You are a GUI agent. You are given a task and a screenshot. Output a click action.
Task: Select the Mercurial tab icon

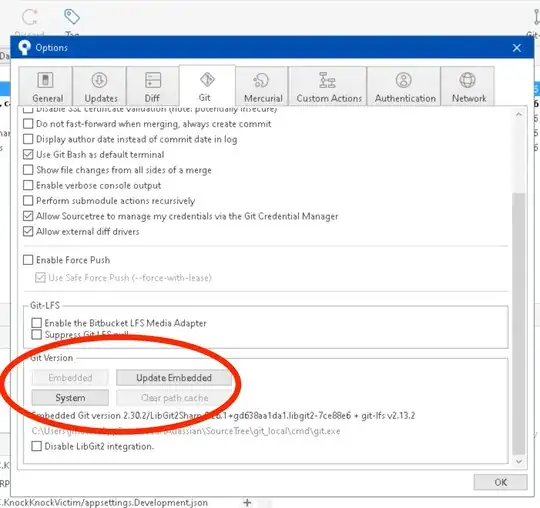[261, 80]
